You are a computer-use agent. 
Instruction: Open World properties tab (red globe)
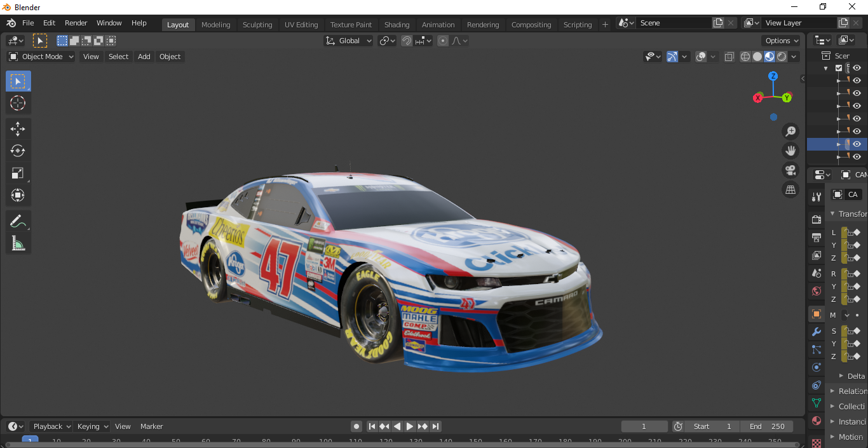817,292
